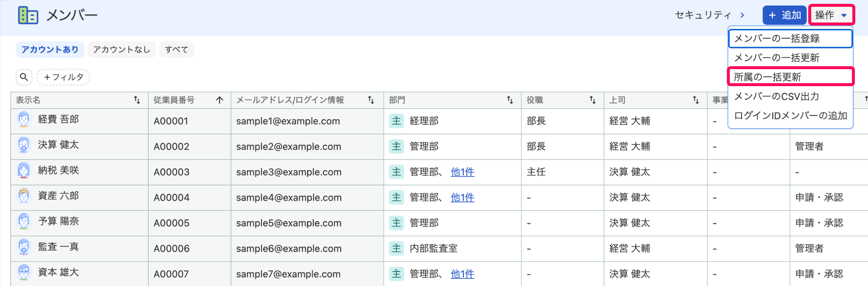The width and height of the screenshot is (868, 286).
Task: Click the plus icon in 追加 button
Action: click(772, 15)
